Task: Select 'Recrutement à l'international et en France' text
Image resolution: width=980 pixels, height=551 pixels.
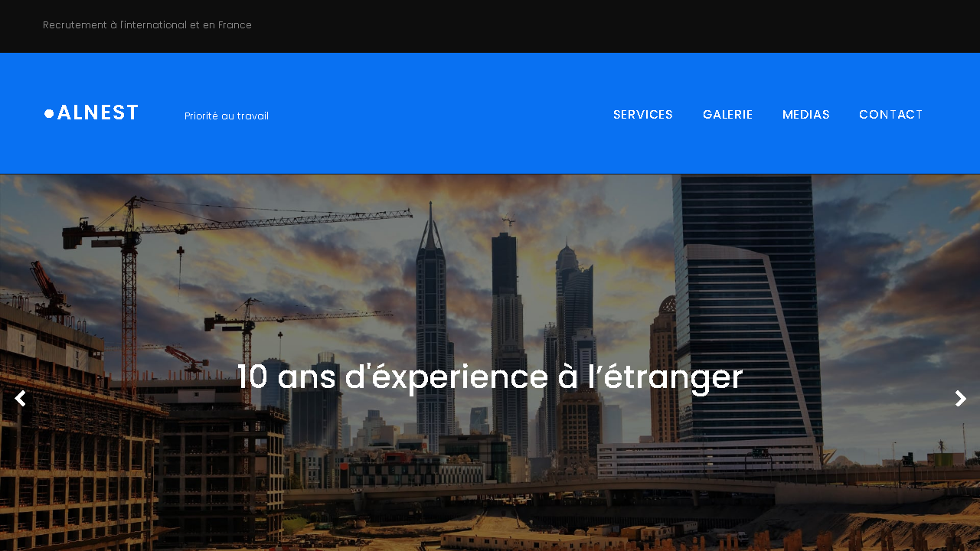Action: (147, 25)
